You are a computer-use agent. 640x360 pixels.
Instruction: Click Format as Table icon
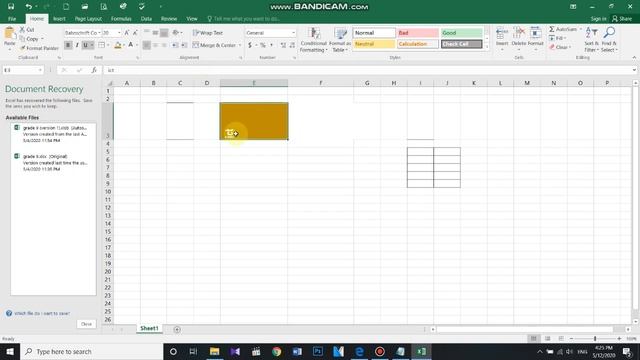[x=340, y=33]
